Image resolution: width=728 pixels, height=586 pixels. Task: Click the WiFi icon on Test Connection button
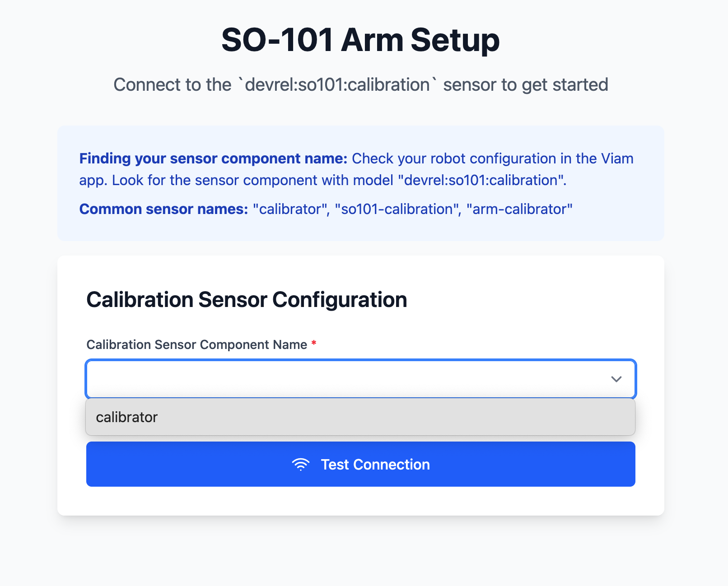click(300, 464)
